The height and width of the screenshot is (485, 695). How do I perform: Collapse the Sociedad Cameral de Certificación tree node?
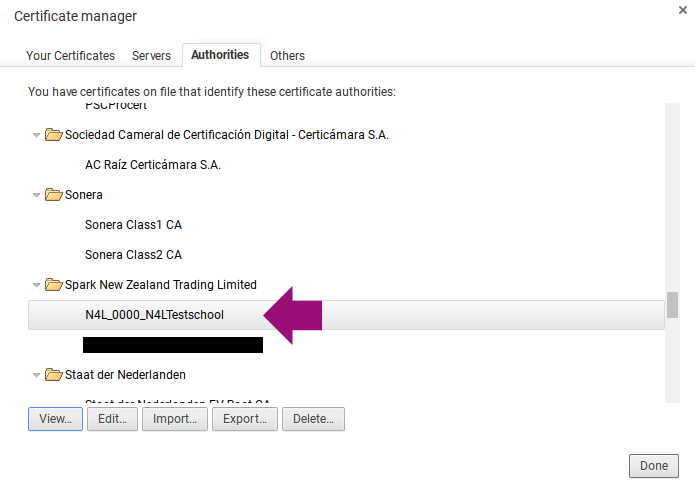coord(37,135)
